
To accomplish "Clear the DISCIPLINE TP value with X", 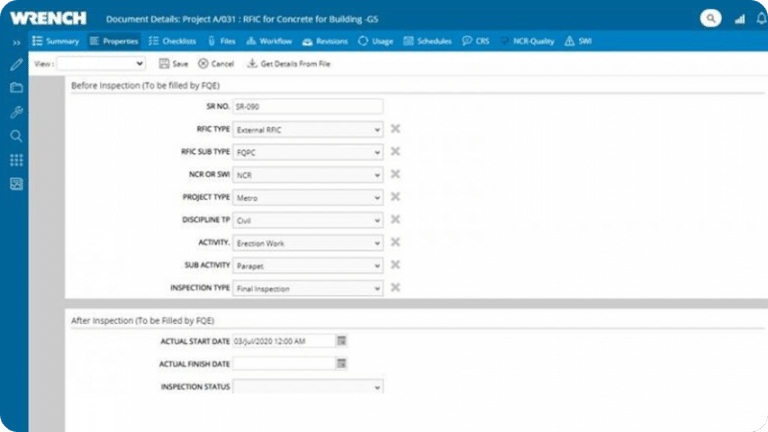I will (395, 219).
